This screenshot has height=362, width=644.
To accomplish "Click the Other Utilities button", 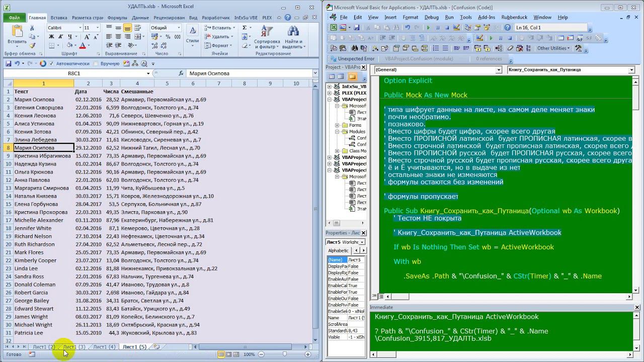I will point(553,48).
